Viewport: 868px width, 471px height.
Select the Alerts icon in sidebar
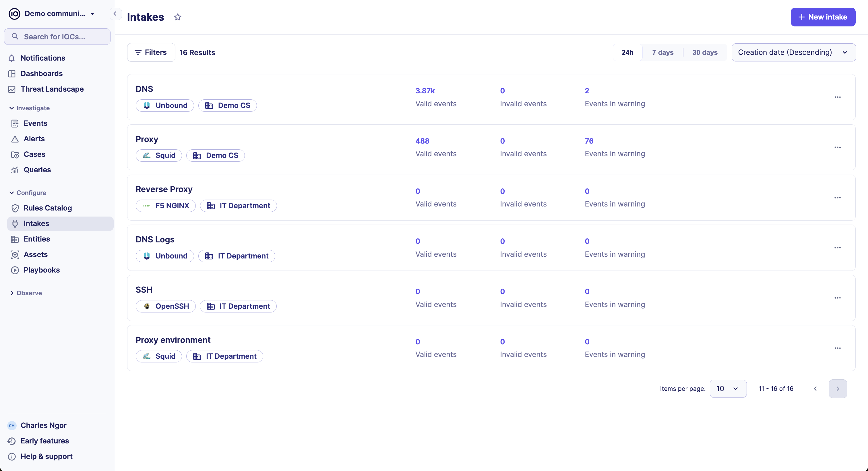pos(15,138)
